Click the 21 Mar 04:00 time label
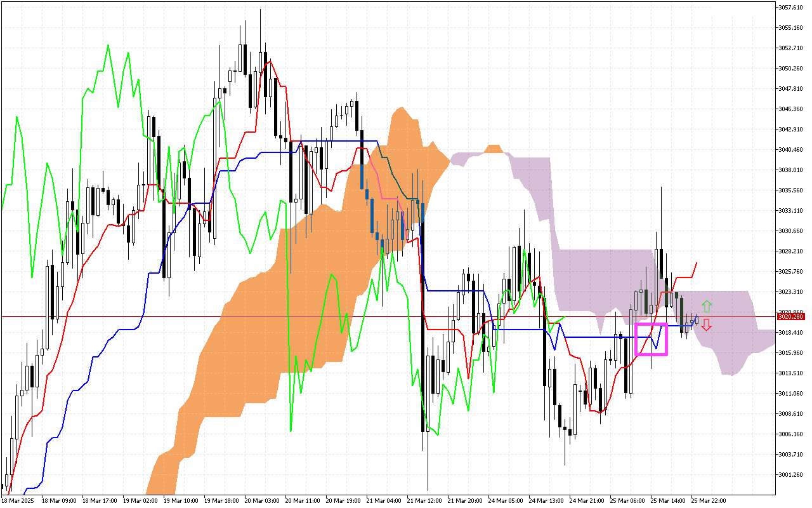The height and width of the screenshot is (508, 812). pyautogui.click(x=384, y=501)
